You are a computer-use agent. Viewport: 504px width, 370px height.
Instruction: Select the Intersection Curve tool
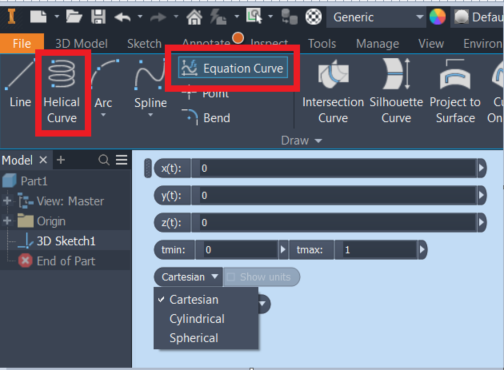(x=333, y=91)
